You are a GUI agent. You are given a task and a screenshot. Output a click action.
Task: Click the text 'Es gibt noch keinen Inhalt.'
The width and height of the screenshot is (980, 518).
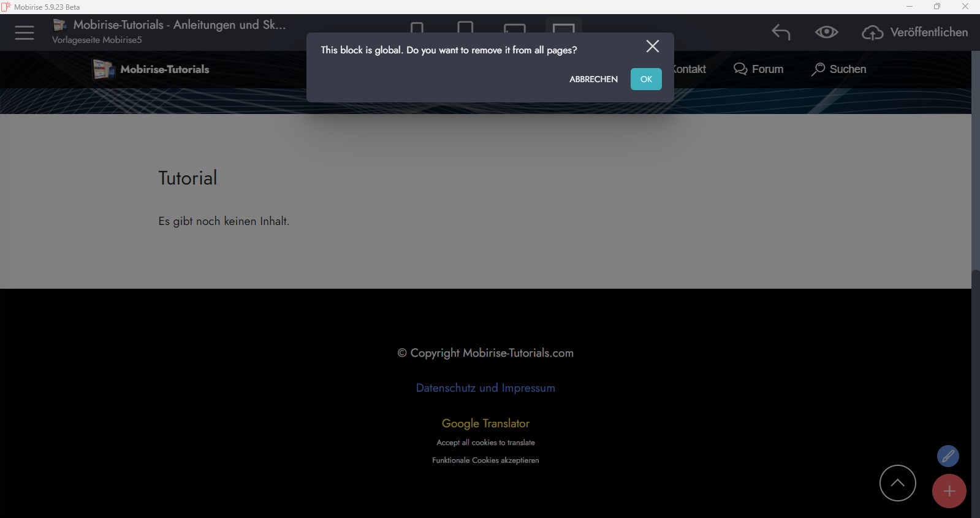pos(224,221)
